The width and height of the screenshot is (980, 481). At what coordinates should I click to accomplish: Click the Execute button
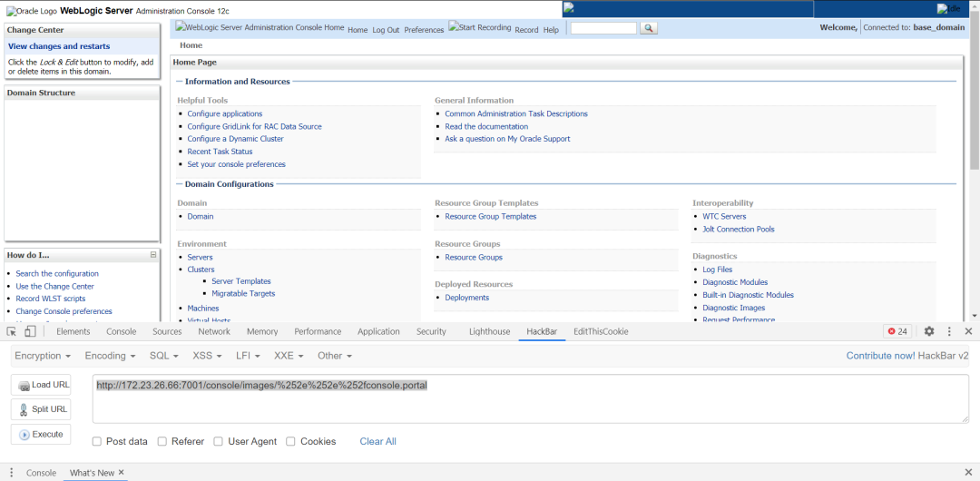pos(41,434)
